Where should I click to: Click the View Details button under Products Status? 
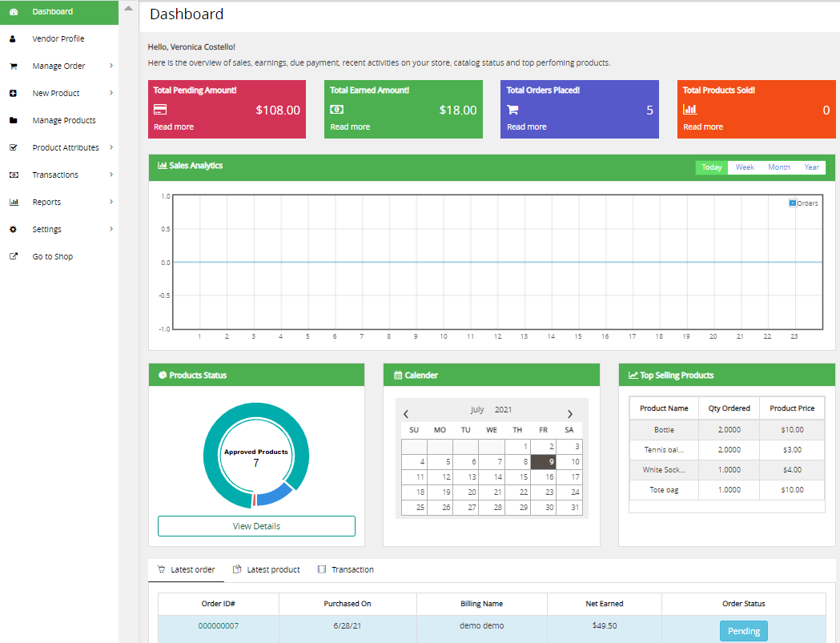[256, 526]
